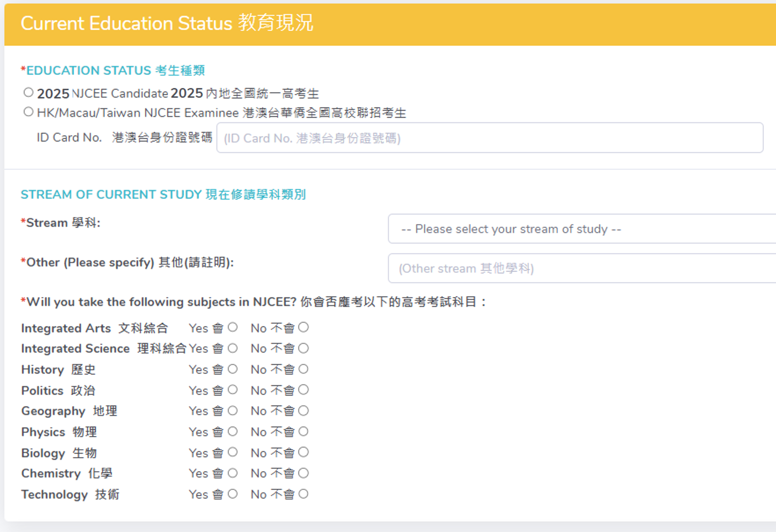Click the 'Geography 地理' label
The height and width of the screenshot is (532, 776).
(x=69, y=411)
